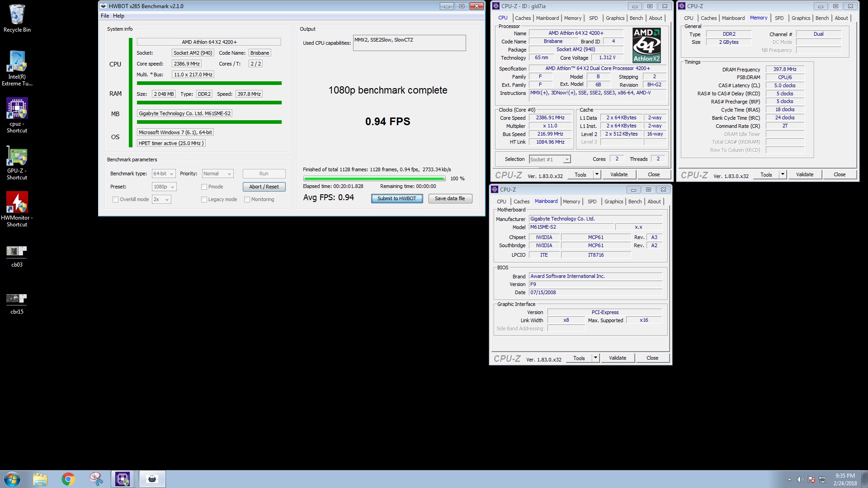Click the volume speaker tray icon
868x488 pixels.
[x=800, y=479]
